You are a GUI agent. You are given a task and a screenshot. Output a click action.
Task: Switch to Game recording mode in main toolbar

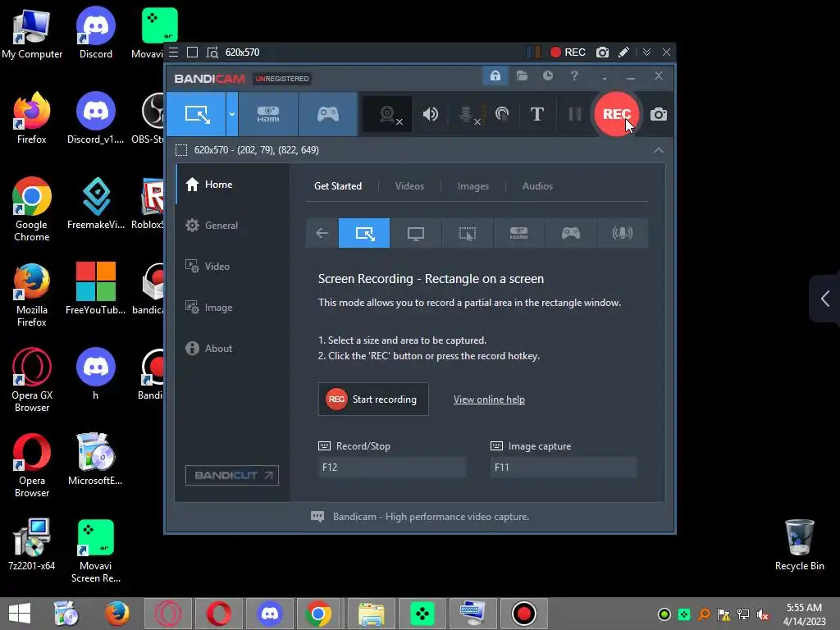[x=328, y=114]
